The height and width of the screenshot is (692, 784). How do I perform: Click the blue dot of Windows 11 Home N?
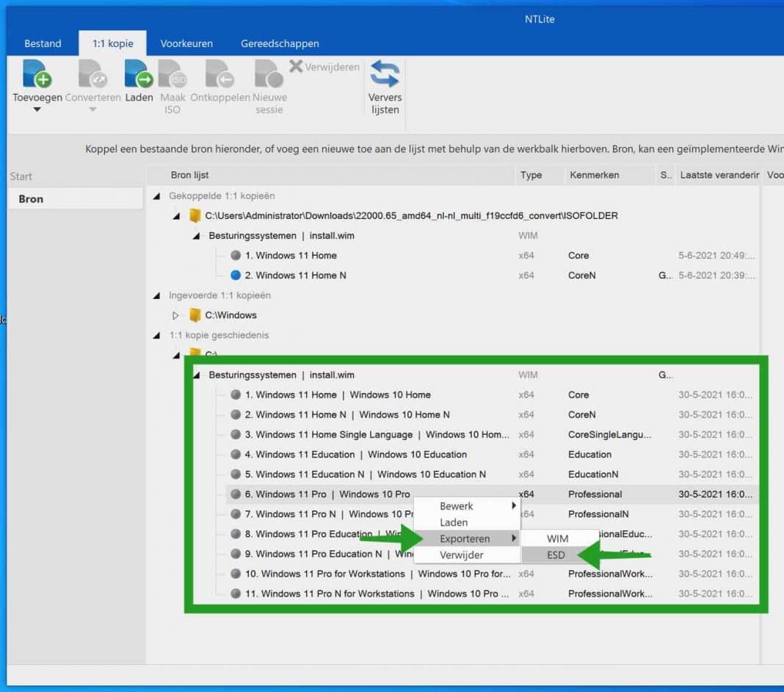click(236, 275)
